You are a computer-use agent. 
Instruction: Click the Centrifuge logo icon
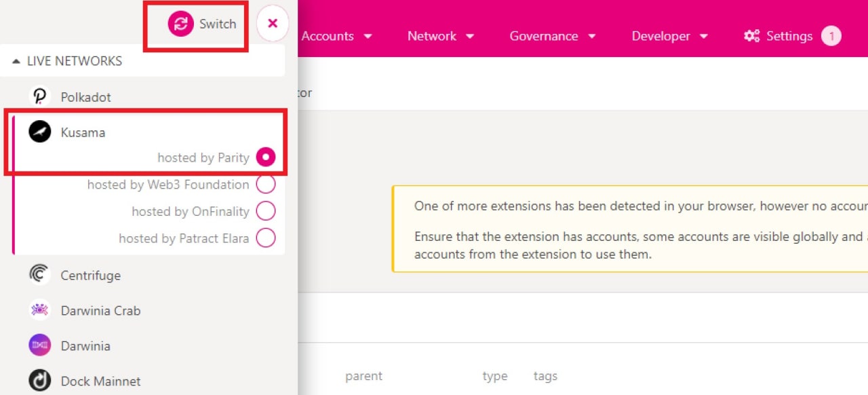[x=40, y=275]
